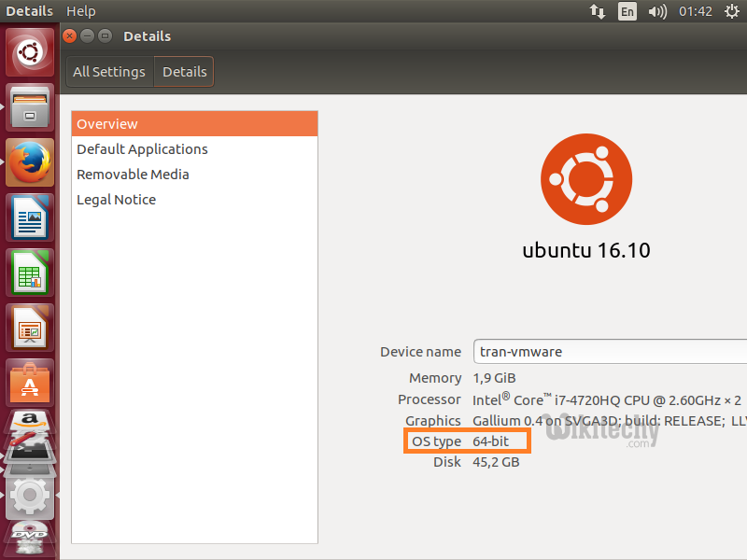
Task: Show calendar from the 01:42 clock
Action: (x=696, y=11)
